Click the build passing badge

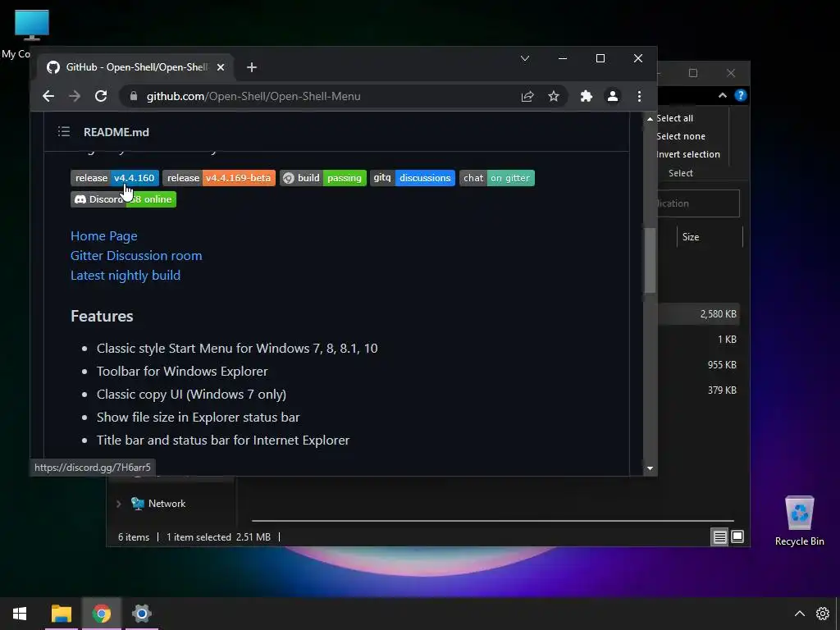point(323,178)
